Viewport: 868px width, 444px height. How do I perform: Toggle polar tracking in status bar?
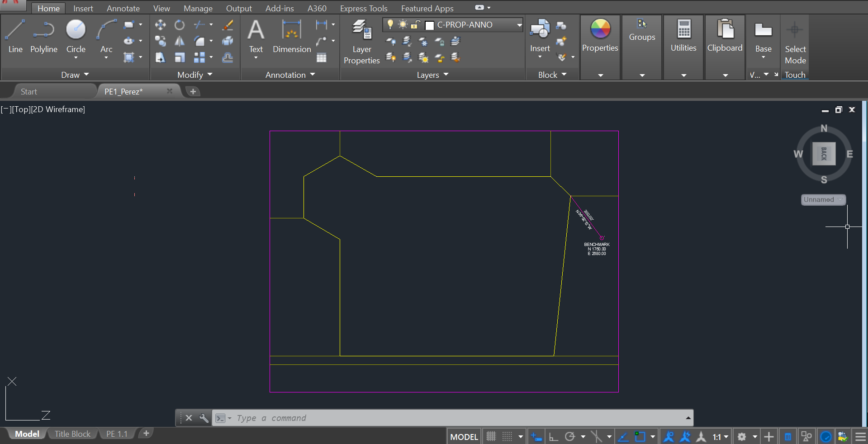tap(570, 437)
